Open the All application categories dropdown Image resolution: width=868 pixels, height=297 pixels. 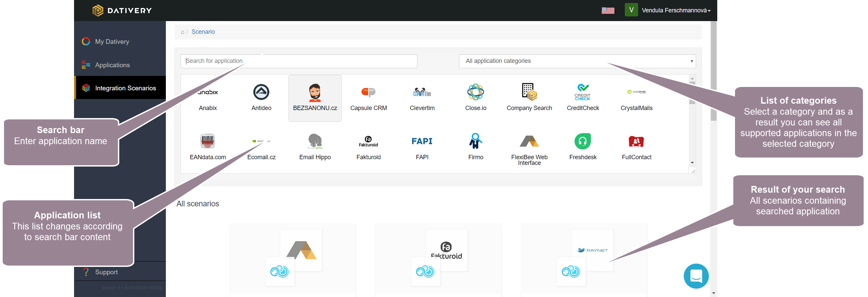(x=577, y=61)
